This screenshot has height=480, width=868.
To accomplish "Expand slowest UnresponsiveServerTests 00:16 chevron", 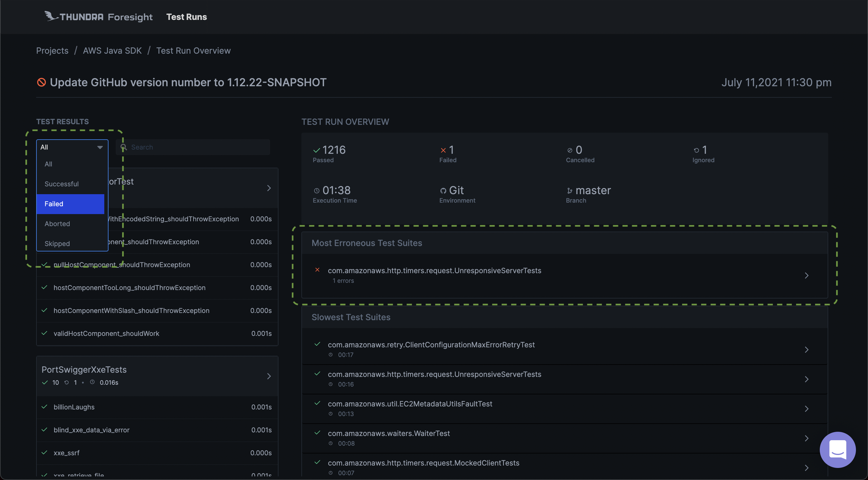I will [x=806, y=380].
